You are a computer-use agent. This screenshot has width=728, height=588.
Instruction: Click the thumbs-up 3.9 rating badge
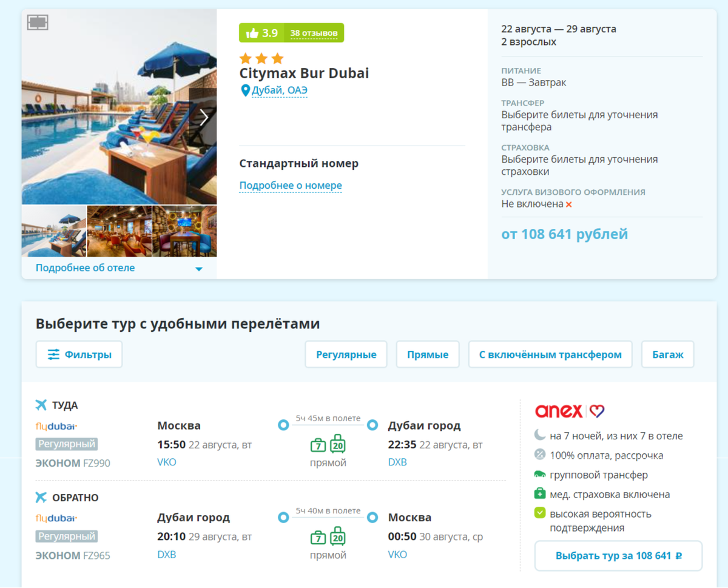(262, 33)
